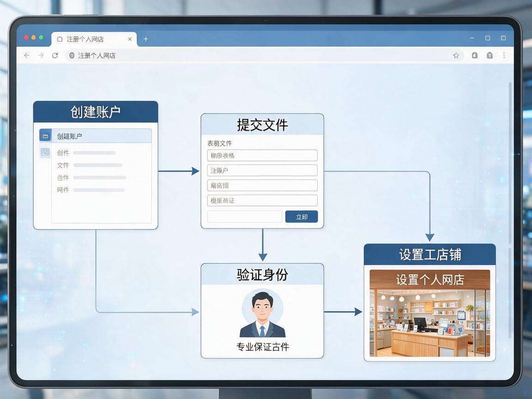Click the person avatar in 验证身份 card
The height and width of the screenshot is (399, 532).
pyautogui.click(x=262, y=313)
